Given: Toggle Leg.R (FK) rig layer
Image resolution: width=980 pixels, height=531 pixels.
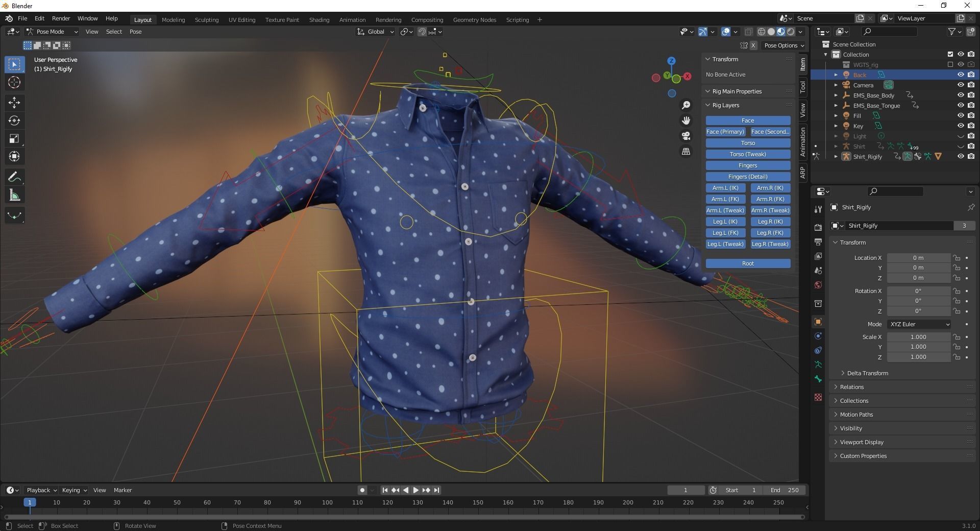Looking at the screenshot, I should (x=770, y=233).
